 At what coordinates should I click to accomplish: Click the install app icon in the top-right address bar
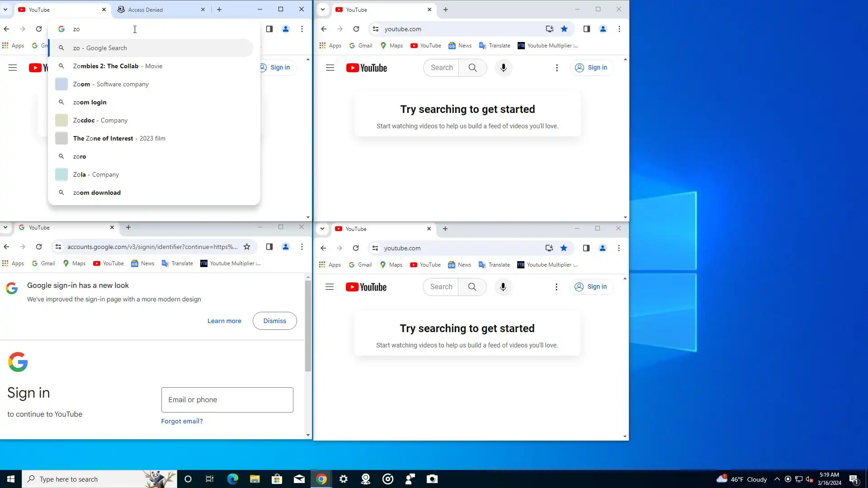(x=549, y=29)
